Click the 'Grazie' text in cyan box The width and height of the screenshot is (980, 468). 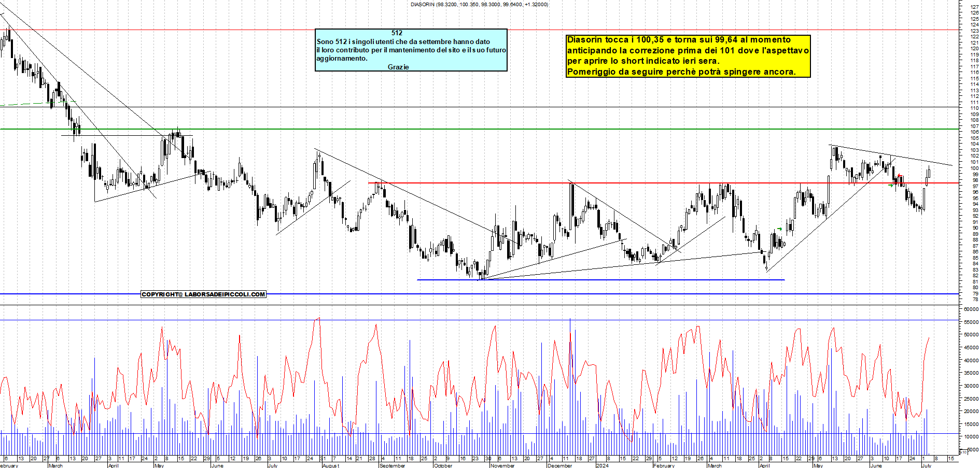pyautogui.click(x=398, y=67)
